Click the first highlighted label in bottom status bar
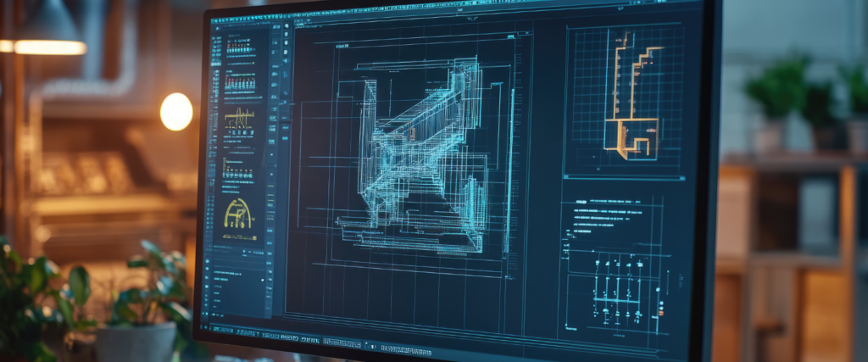Screen dimensions: 868x362 click(223, 330)
